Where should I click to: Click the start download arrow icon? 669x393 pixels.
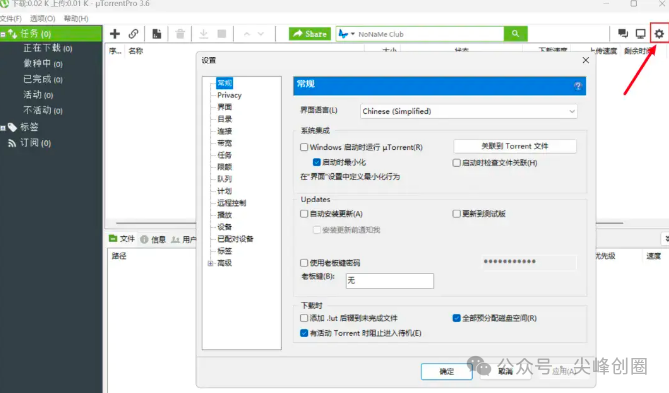(x=204, y=34)
